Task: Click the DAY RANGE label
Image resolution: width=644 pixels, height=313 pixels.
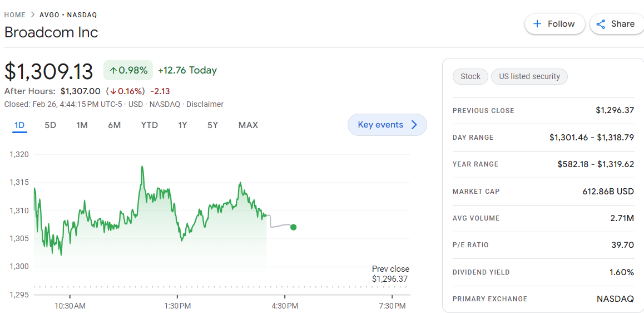Action: (x=473, y=138)
